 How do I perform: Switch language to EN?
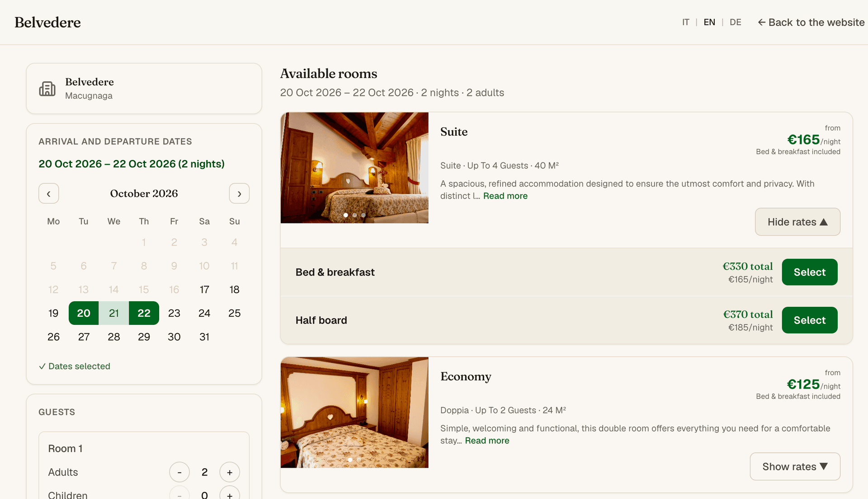(x=709, y=22)
